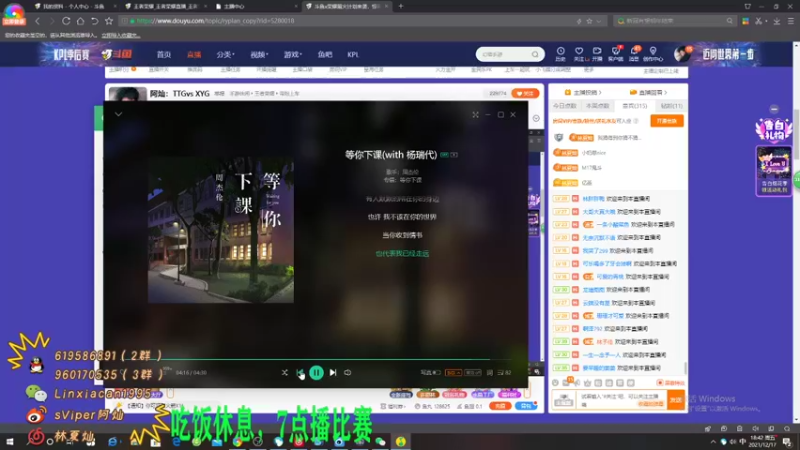
Task: Collapse the lyrics view with the down chevron
Action: [118, 114]
